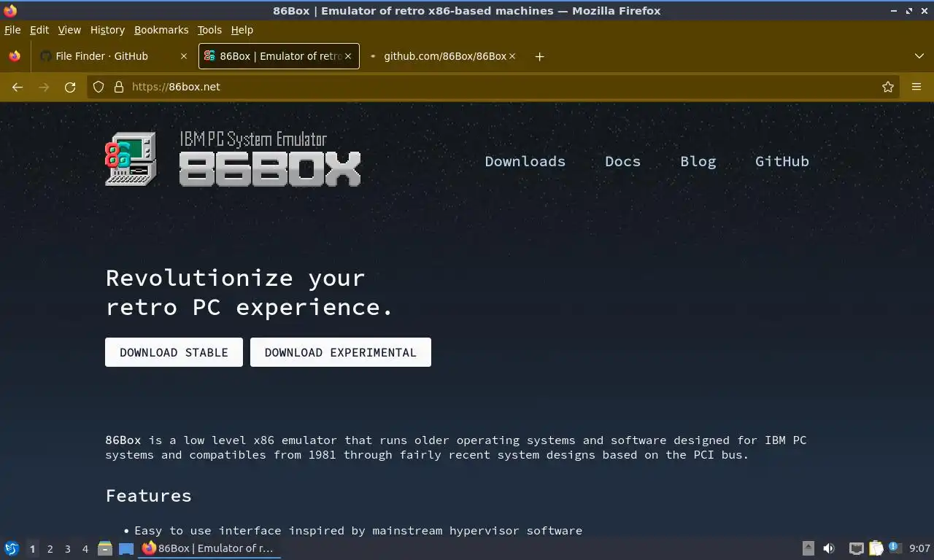This screenshot has height=560, width=934.
Task: Open the GitHub navigation link
Action: click(x=782, y=161)
